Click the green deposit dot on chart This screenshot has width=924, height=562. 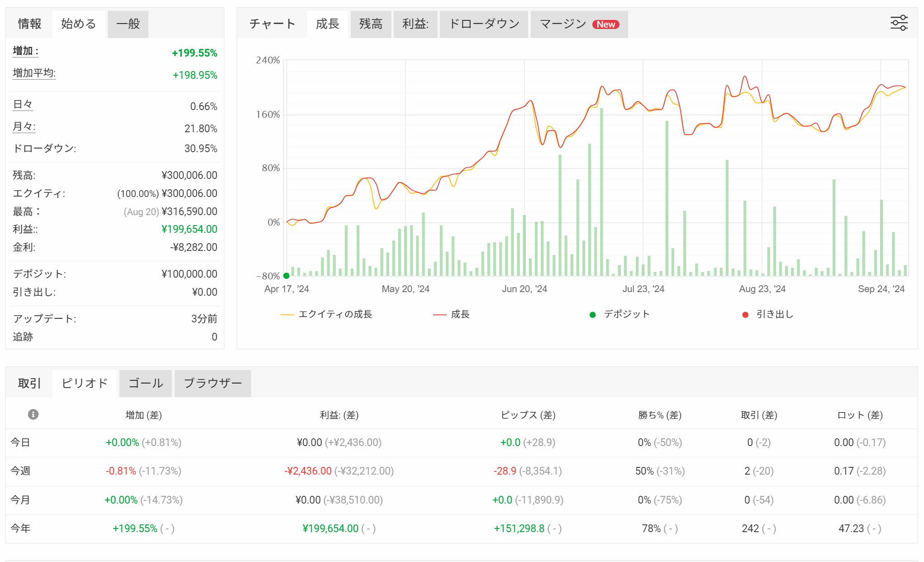click(x=286, y=275)
